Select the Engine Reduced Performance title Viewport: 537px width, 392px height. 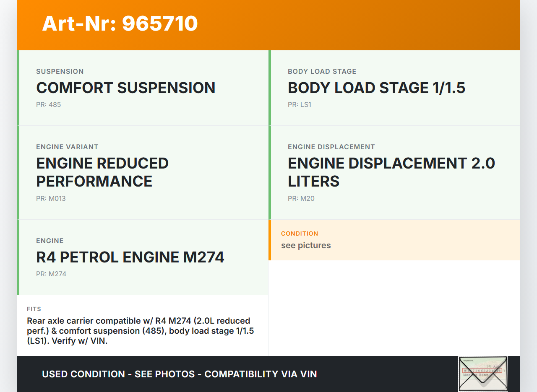tap(102, 172)
